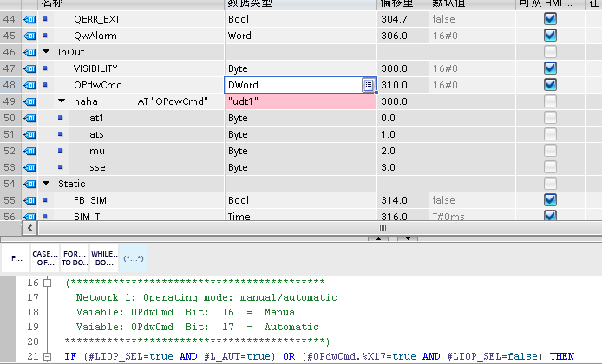Image resolution: width=602 pixels, height=364 pixels.
Task: Click the horizontal scrollbar thumb of interface table
Action: (383, 229)
